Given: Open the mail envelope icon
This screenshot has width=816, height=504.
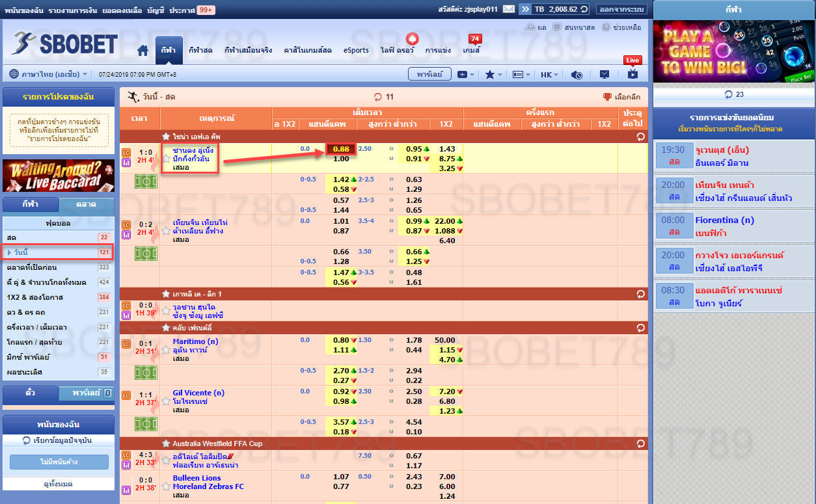Looking at the screenshot, I should 508,9.
